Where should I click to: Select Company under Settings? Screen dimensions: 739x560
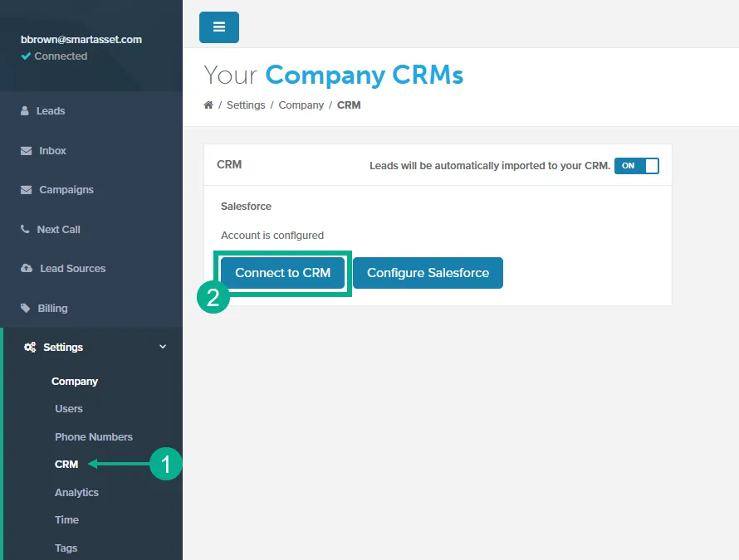pos(75,382)
